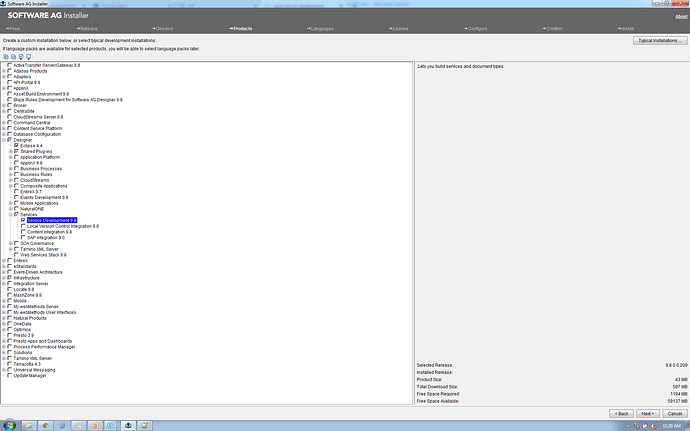690x431 pixels.
Task: Go to the Proxy wizard step
Action: coord(13,29)
